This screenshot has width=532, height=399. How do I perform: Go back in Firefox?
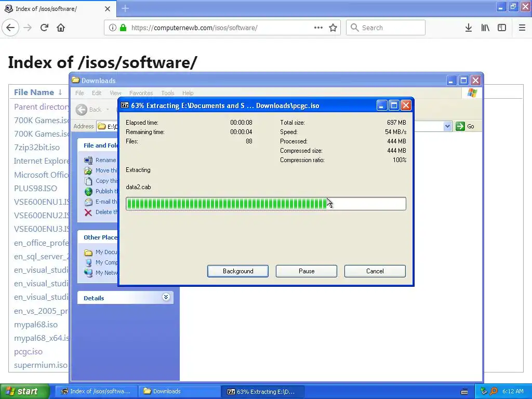click(10, 28)
